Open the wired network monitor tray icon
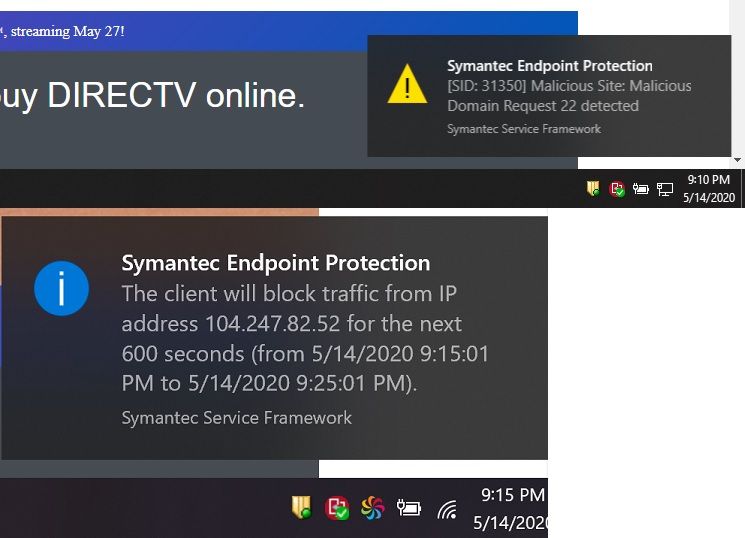745x538 pixels. pos(665,189)
